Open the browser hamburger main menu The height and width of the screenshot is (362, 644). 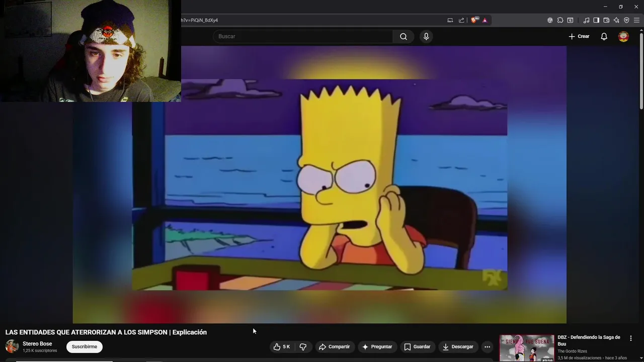coord(636,20)
